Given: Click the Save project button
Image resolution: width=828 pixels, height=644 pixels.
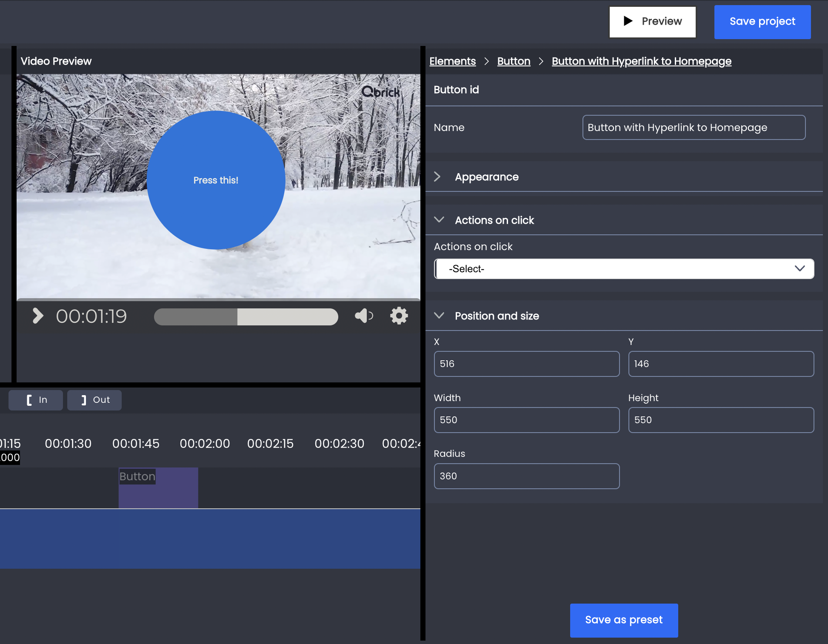Looking at the screenshot, I should click(x=762, y=22).
